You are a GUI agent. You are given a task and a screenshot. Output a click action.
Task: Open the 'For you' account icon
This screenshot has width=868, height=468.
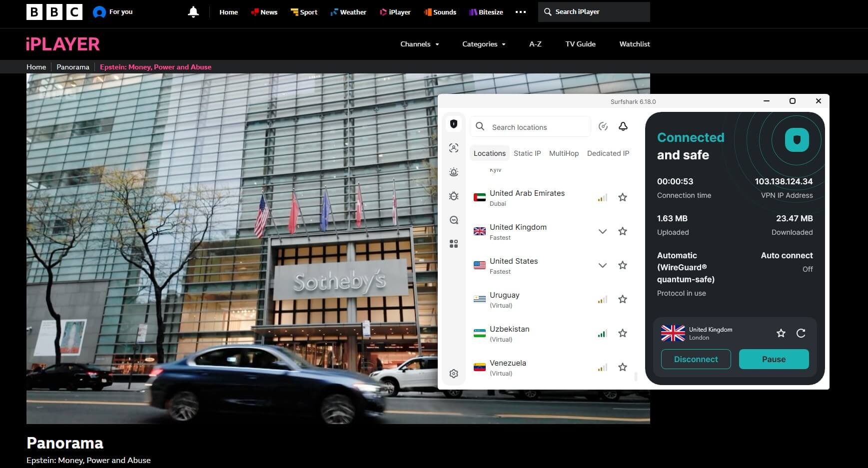(x=99, y=12)
